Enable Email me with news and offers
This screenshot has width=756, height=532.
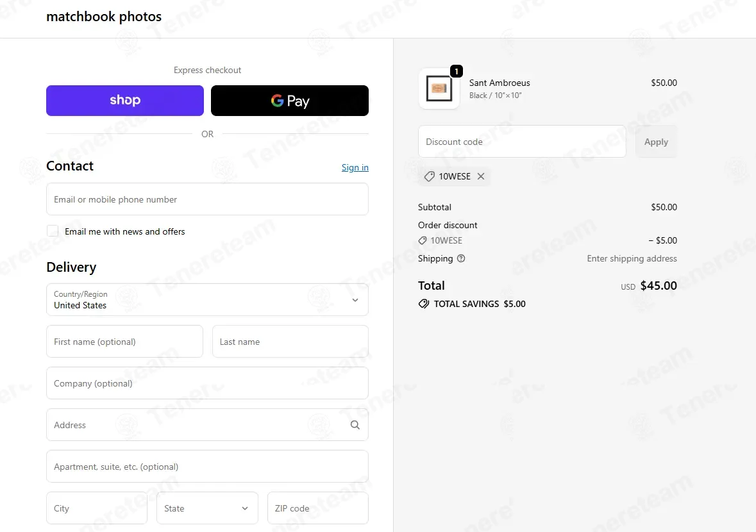pos(53,231)
